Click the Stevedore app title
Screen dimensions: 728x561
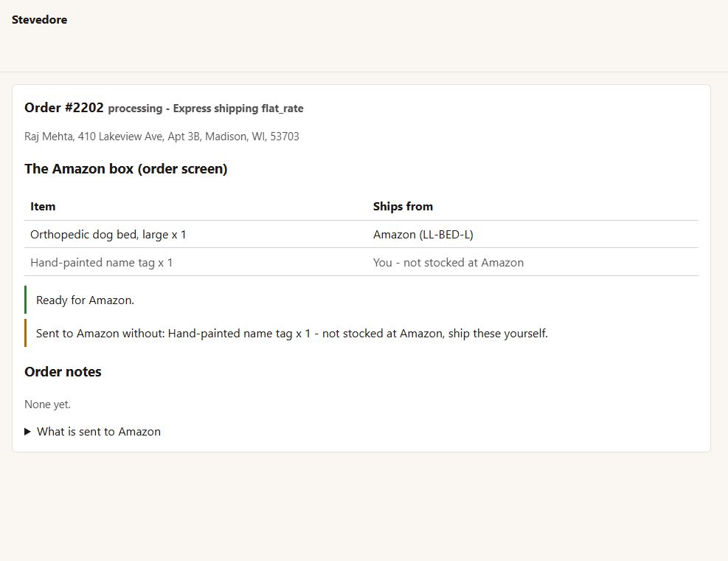click(x=40, y=19)
